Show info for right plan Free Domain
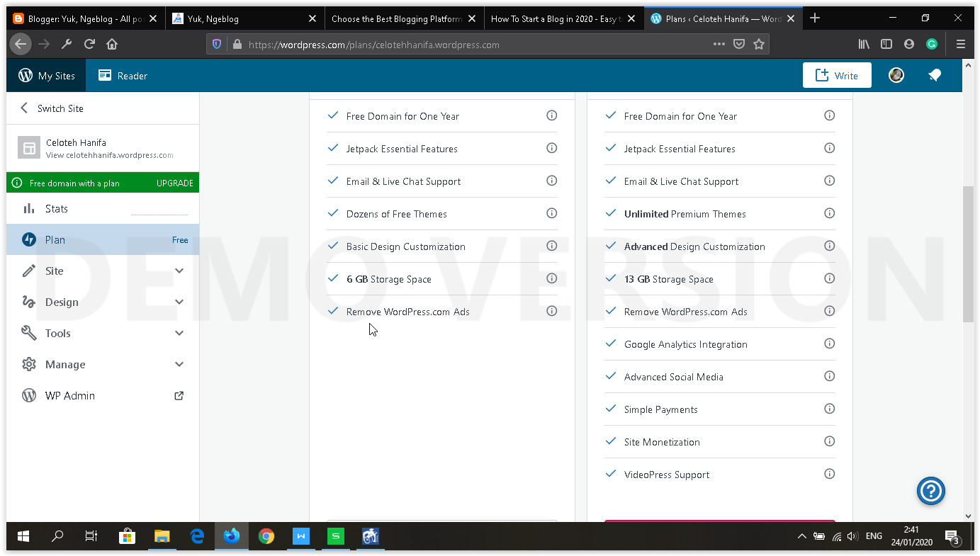Image resolution: width=980 pixels, height=556 pixels. [x=830, y=115]
